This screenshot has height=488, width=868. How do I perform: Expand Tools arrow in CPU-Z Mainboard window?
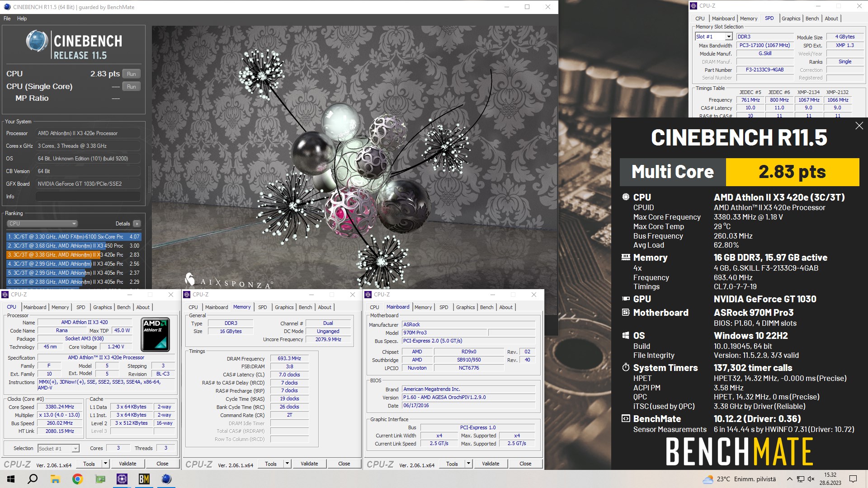tap(468, 464)
